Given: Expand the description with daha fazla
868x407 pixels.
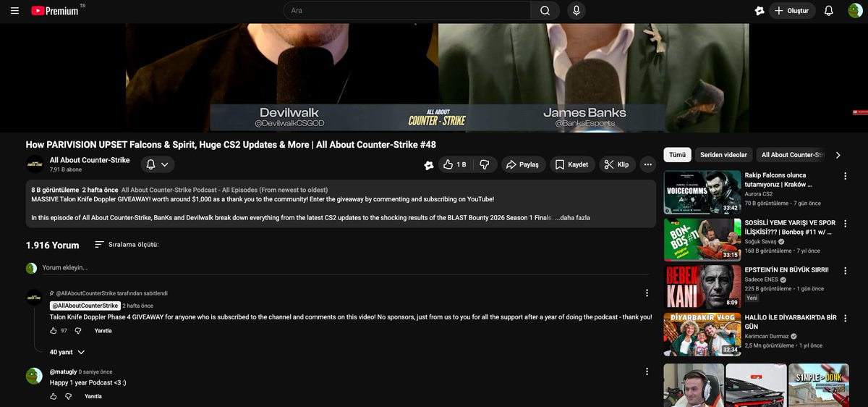Looking at the screenshot, I should (x=575, y=217).
